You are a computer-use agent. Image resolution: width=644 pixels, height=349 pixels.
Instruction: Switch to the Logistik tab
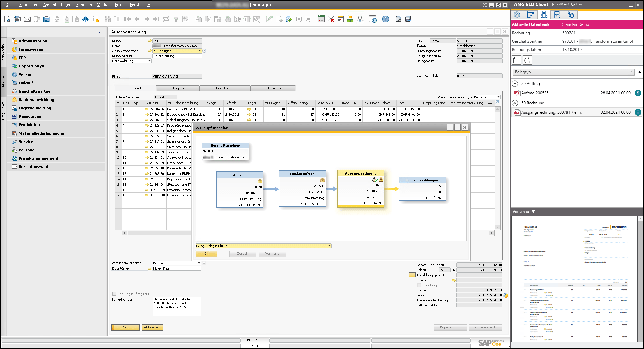tap(178, 88)
